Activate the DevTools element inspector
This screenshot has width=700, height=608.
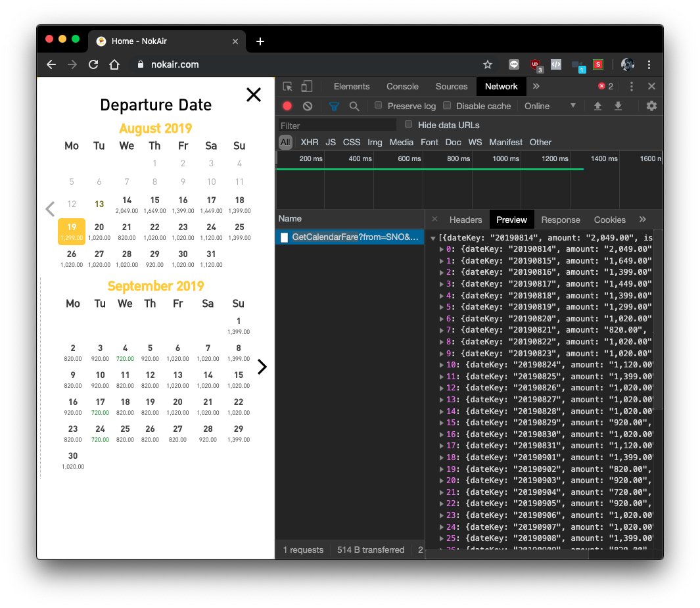click(287, 87)
